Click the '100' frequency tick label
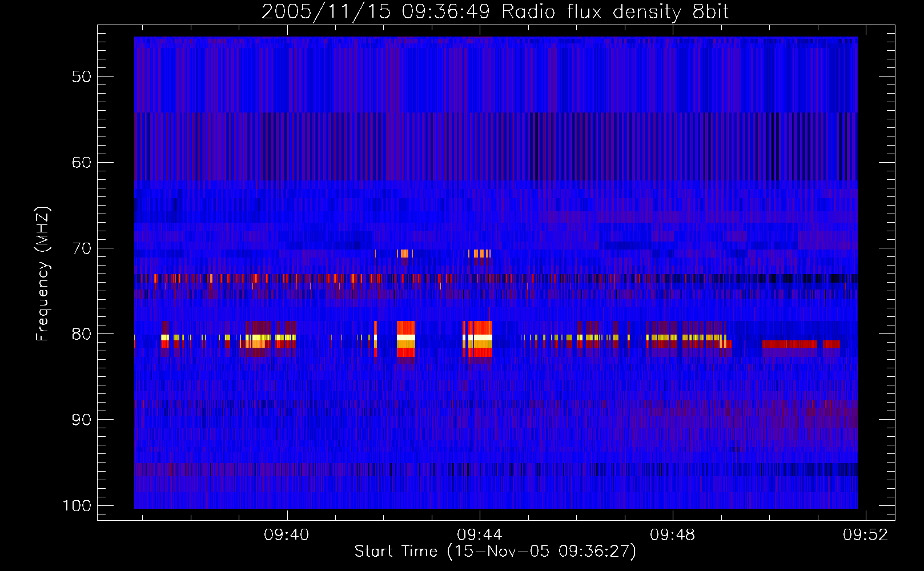 click(77, 506)
